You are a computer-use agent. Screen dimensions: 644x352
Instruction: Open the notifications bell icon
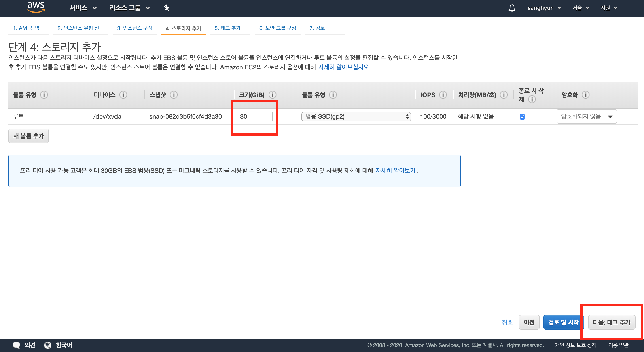pos(512,8)
